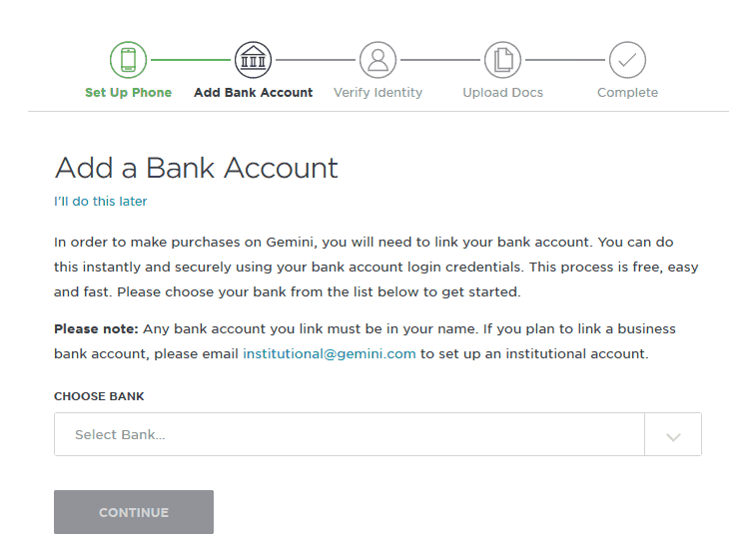The height and width of the screenshot is (549, 756).
Task: Click progress line between bank and identity
Action: pyautogui.click(x=315, y=60)
